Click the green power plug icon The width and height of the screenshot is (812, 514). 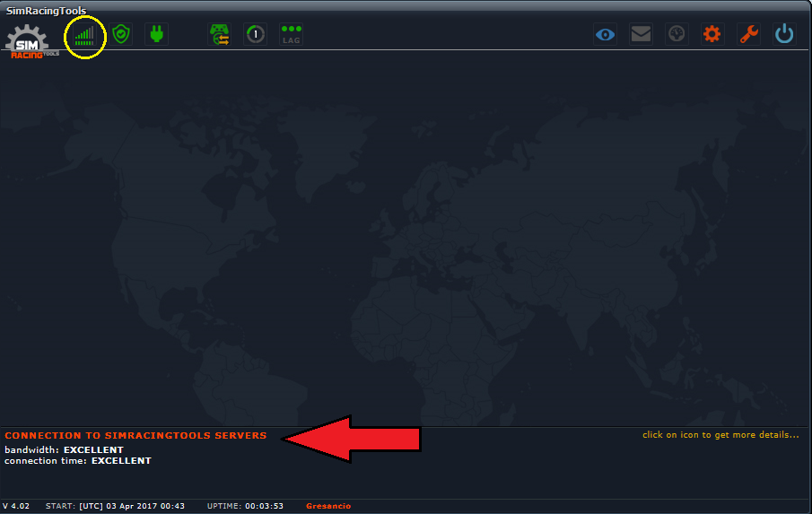click(x=156, y=35)
